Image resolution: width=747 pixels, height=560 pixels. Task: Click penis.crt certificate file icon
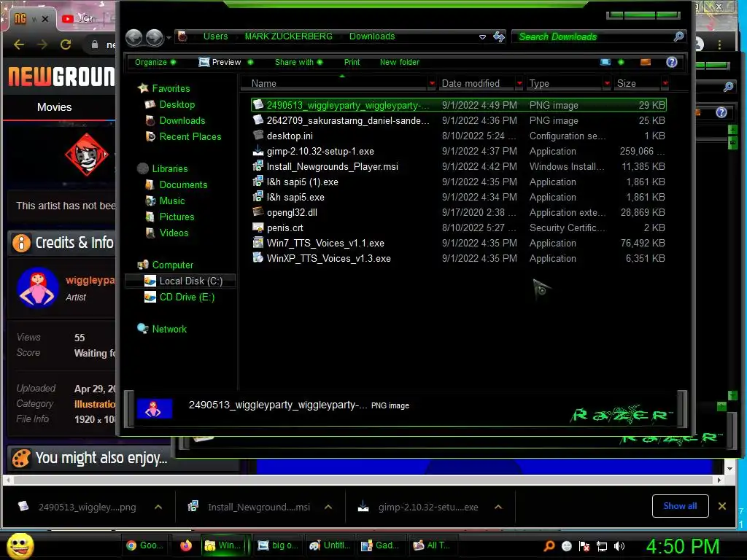coord(258,227)
